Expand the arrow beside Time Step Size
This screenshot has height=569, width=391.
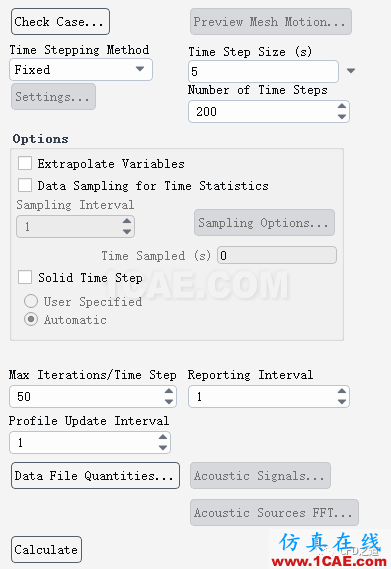[x=351, y=70]
